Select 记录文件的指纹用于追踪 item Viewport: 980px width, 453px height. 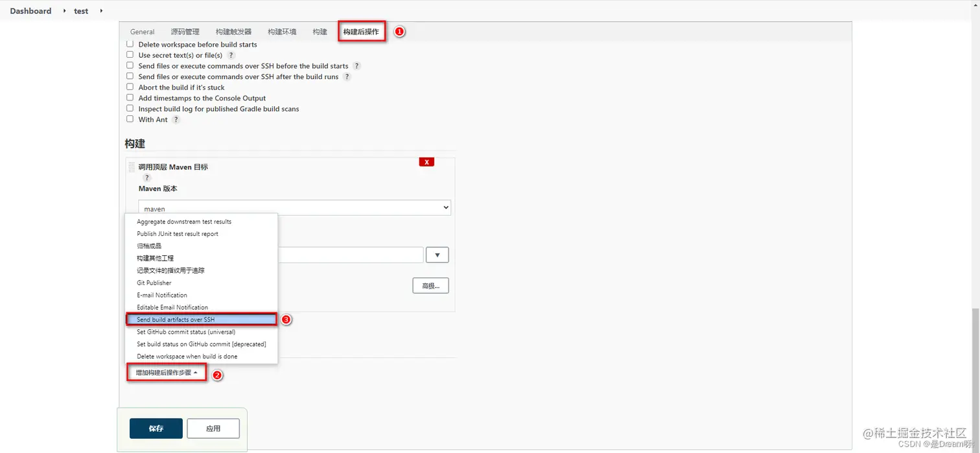click(202, 270)
